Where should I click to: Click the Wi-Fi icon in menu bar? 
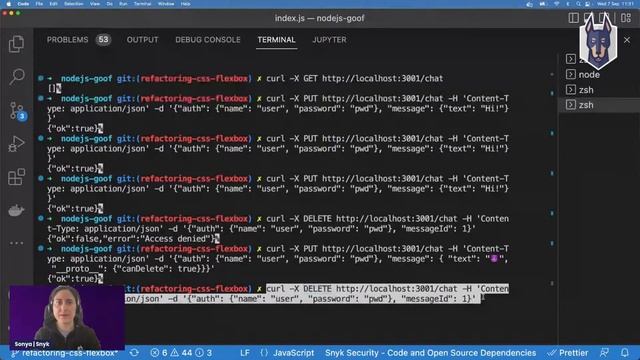point(556,4)
